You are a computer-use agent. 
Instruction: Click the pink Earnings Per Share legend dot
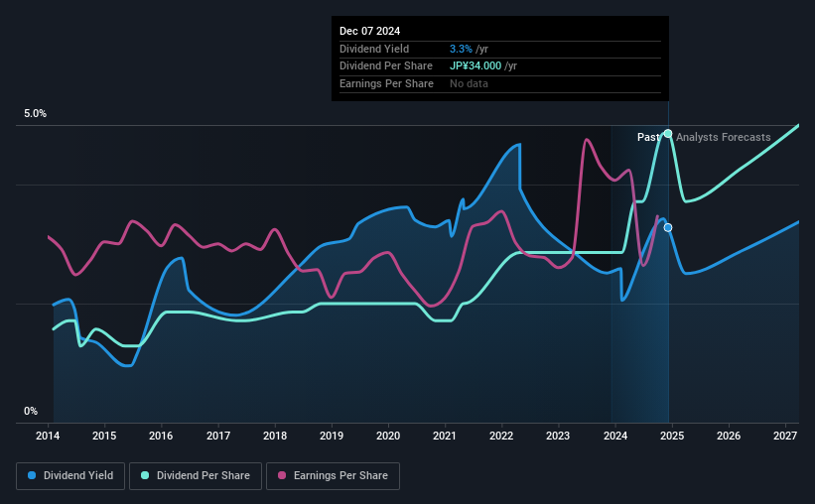click(x=282, y=475)
